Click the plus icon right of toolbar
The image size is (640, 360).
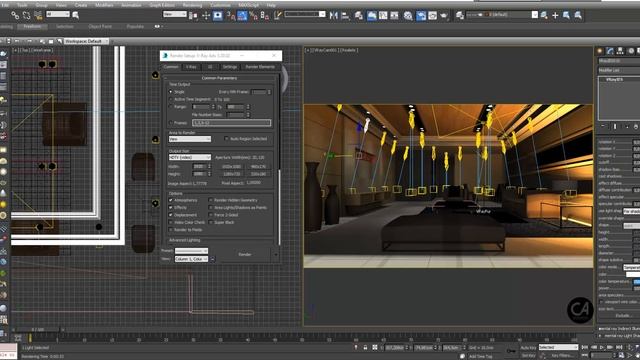[x=555, y=15]
